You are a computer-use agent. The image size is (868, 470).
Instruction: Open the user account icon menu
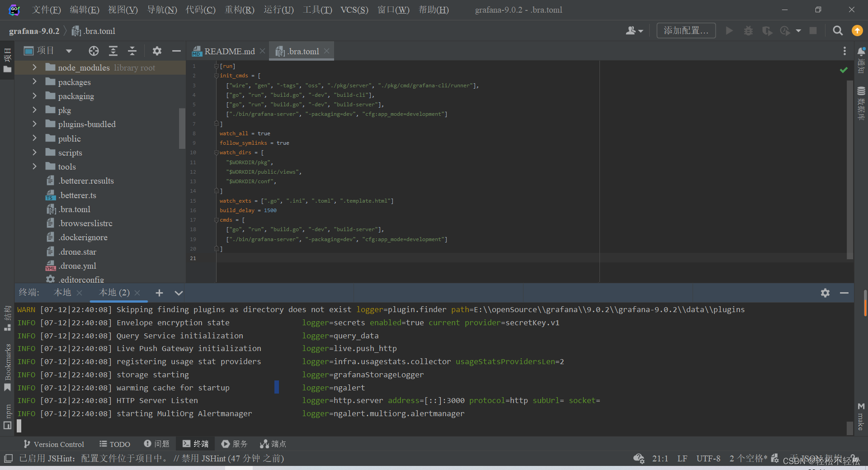pyautogui.click(x=634, y=31)
